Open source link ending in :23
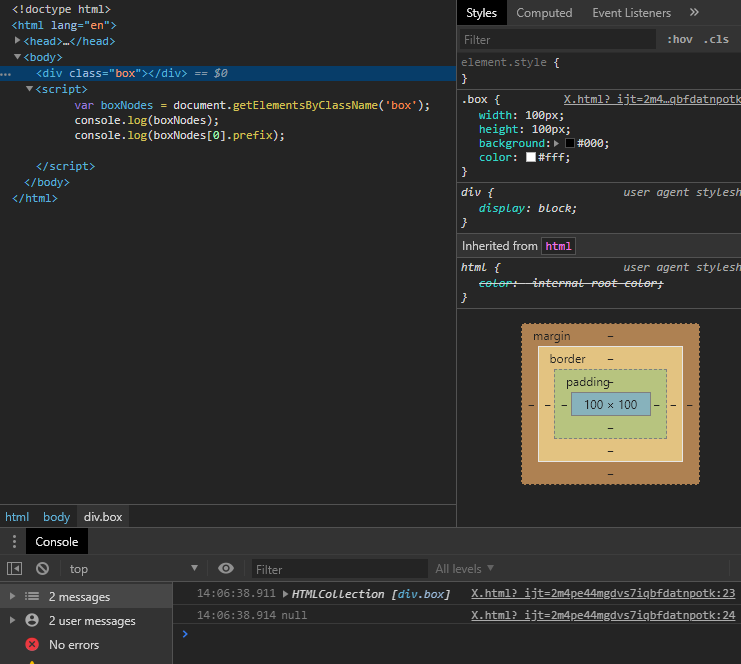Image resolution: width=741 pixels, height=664 pixels. click(603, 593)
